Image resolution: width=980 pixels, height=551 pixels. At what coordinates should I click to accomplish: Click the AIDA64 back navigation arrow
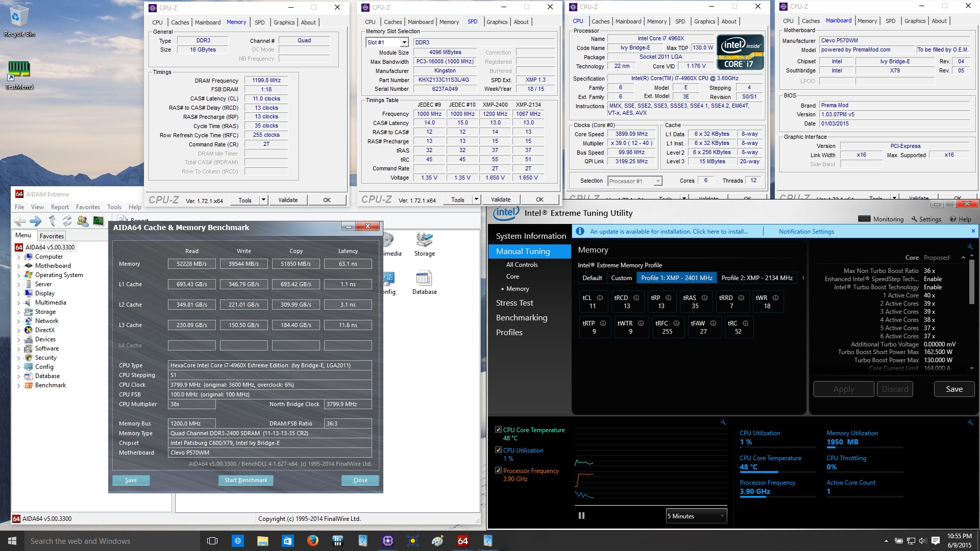click(x=20, y=221)
